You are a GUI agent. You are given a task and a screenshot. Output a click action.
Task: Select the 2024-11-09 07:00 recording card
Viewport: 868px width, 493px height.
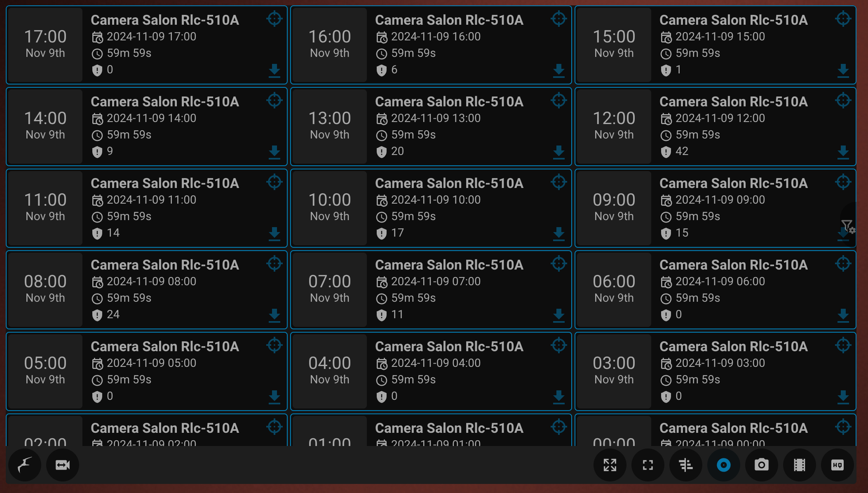[x=431, y=289]
